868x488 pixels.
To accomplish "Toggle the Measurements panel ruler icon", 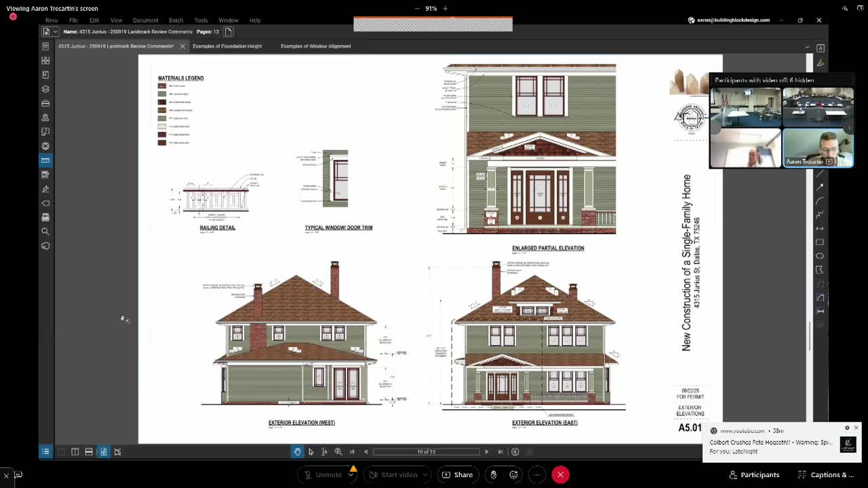I will tap(45, 160).
